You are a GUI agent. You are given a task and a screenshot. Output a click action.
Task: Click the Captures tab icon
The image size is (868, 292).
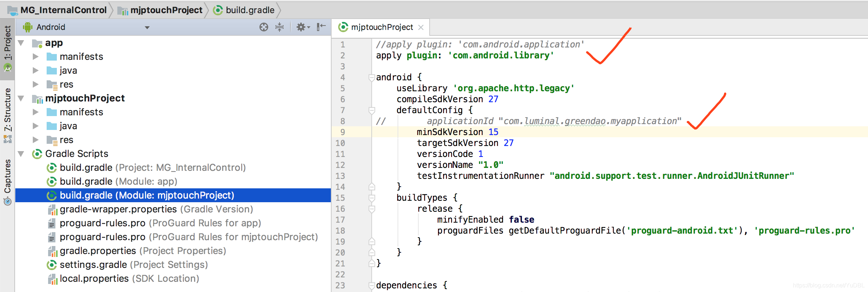click(x=7, y=201)
